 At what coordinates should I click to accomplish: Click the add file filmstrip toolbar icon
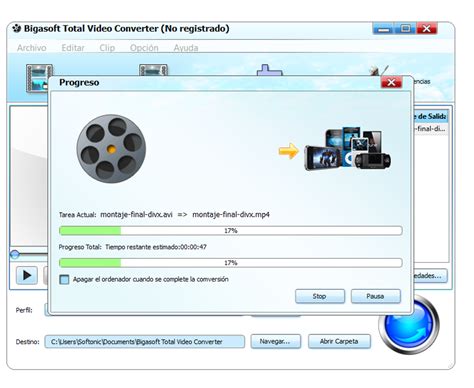[x=39, y=78]
